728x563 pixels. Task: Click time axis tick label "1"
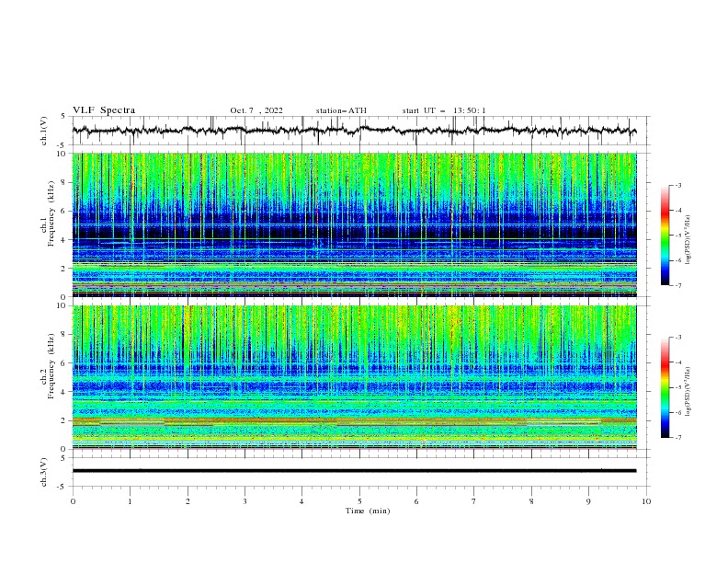(x=130, y=501)
